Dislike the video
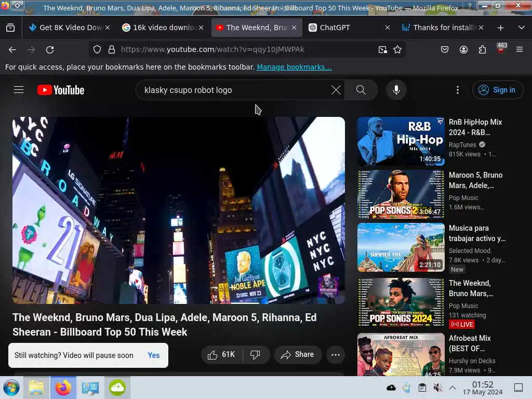 point(256,354)
